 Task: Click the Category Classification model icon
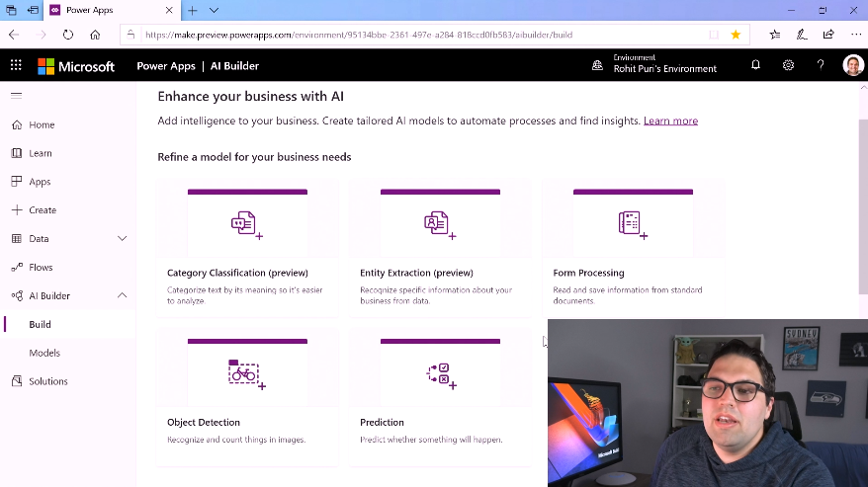[x=247, y=224]
